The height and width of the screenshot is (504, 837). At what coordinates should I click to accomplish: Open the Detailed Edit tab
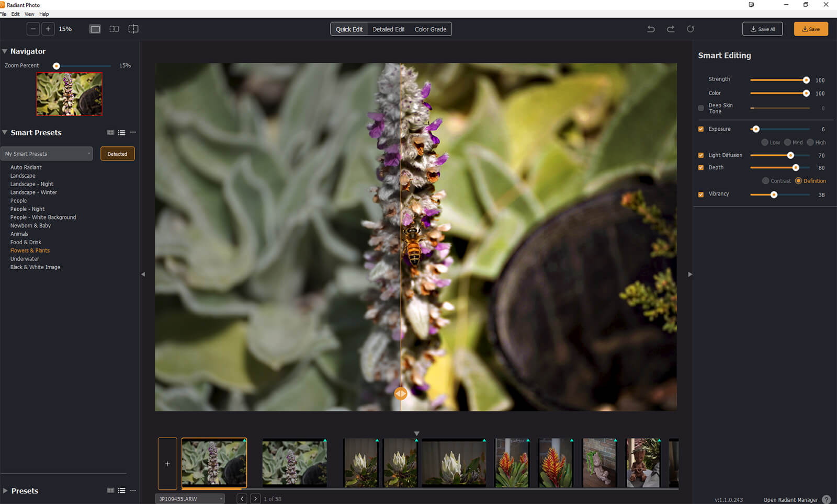pos(388,29)
